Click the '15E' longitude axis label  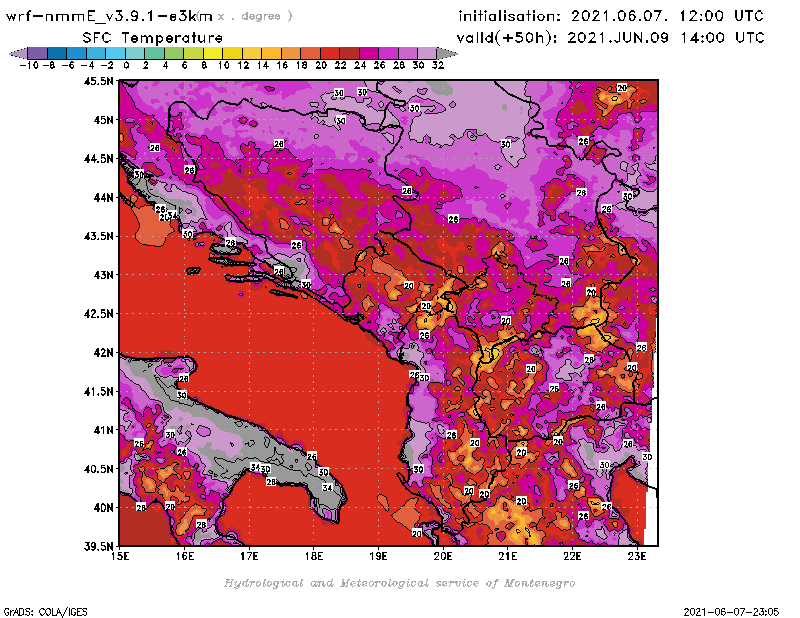point(121,555)
